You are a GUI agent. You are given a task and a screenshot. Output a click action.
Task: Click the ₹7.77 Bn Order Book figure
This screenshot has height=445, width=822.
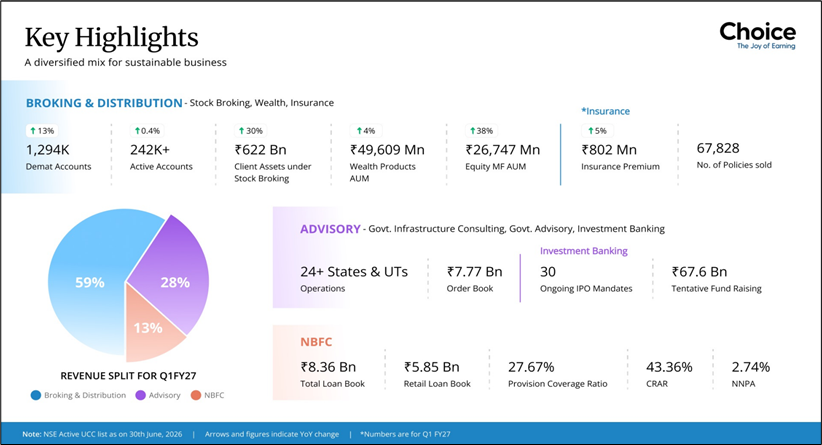point(474,272)
